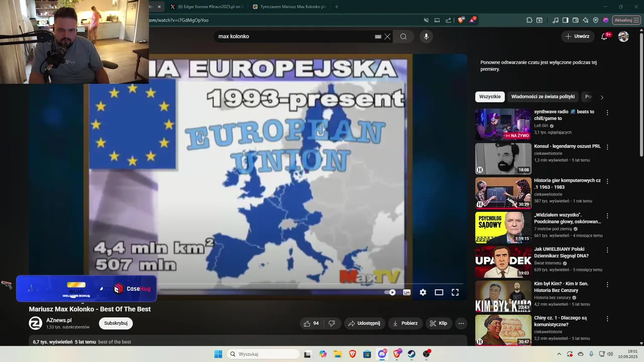Open Brave Rewards triangle icon
The height and width of the screenshot is (362, 644).
(x=472, y=20)
